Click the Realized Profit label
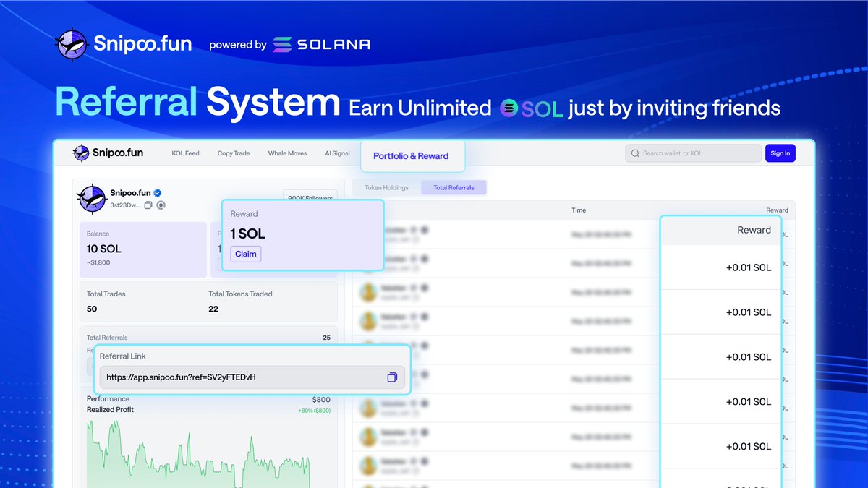 pos(110,410)
